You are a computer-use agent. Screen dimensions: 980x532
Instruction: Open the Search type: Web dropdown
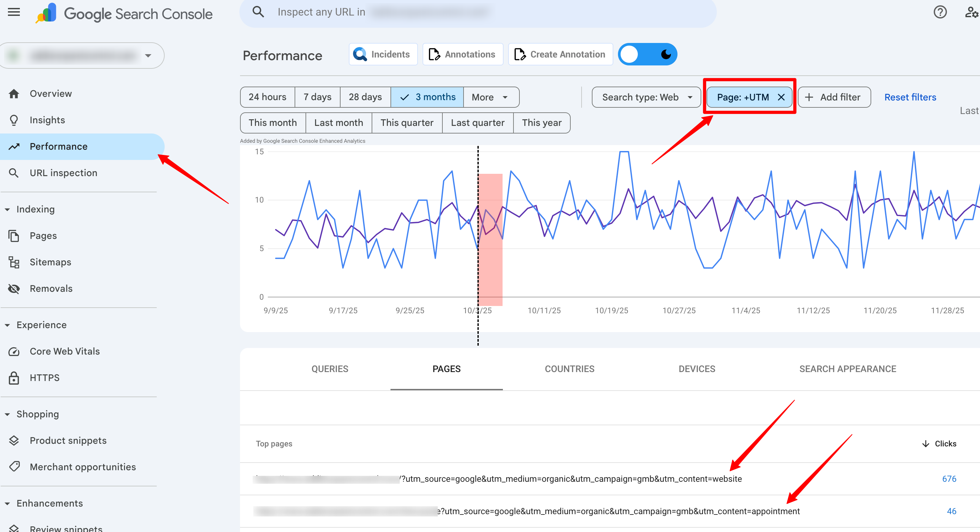click(x=646, y=97)
